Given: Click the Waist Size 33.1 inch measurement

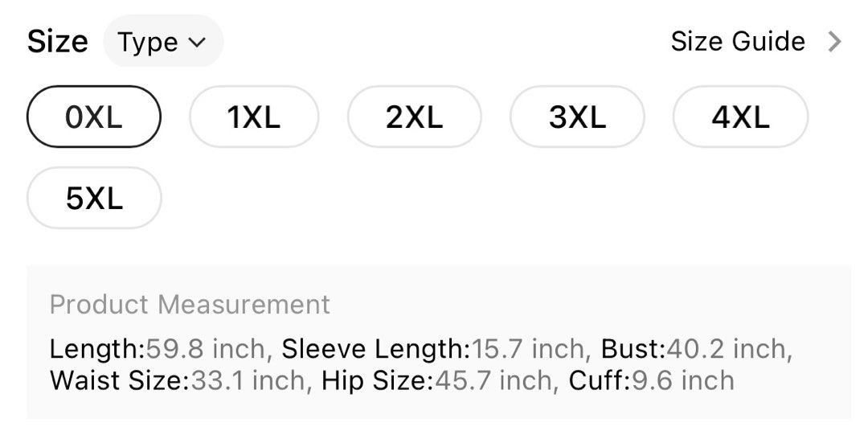Looking at the screenshot, I should (177, 380).
